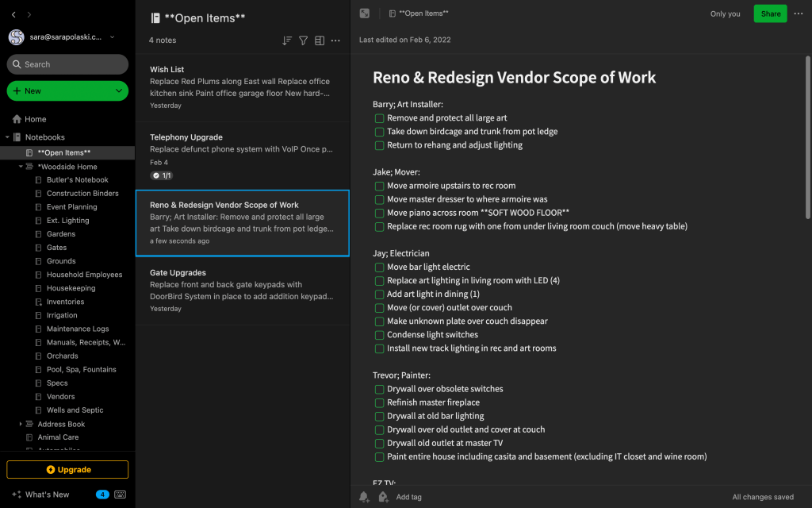Viewport: 812px width, 508px height.
Task: Click the note list view layout icon
Action: [x=320, y=40]
